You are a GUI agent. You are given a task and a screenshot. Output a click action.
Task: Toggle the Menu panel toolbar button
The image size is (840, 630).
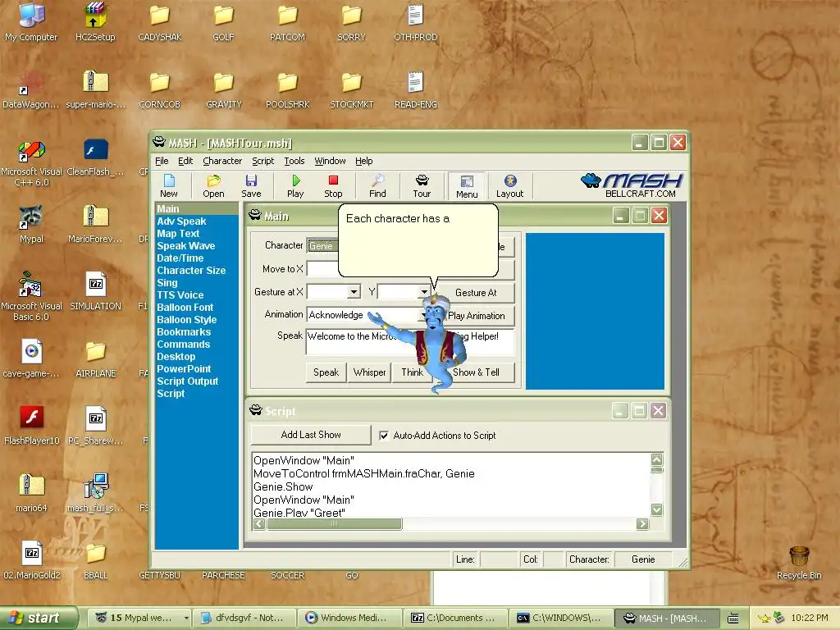(x=467, y=186)
